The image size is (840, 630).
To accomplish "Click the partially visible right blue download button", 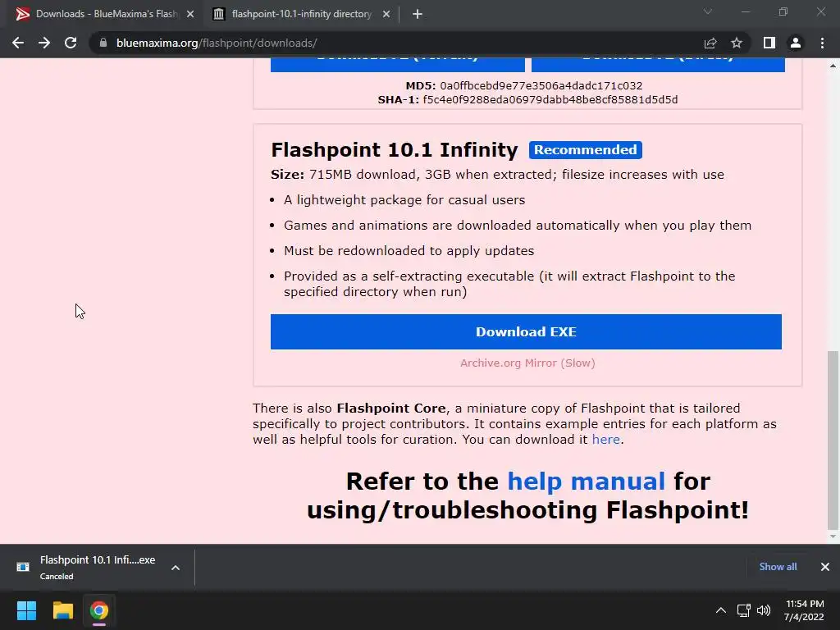I will pos(658,65).
